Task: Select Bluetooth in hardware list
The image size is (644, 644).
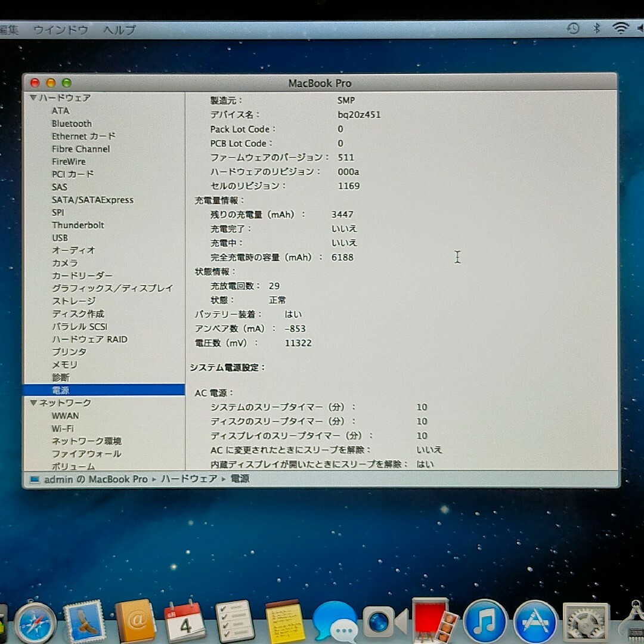Action: [72, 123]
